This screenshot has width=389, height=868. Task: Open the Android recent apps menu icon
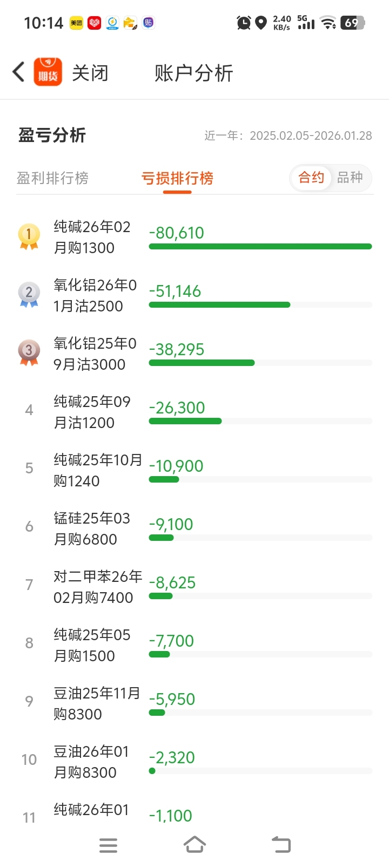(x=109, y=845)
